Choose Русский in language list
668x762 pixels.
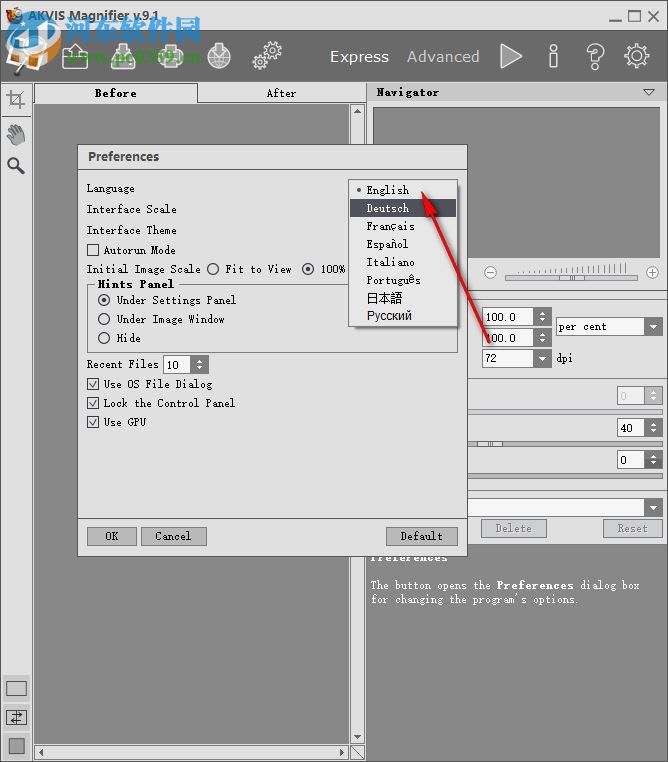[x=403, y=316]
